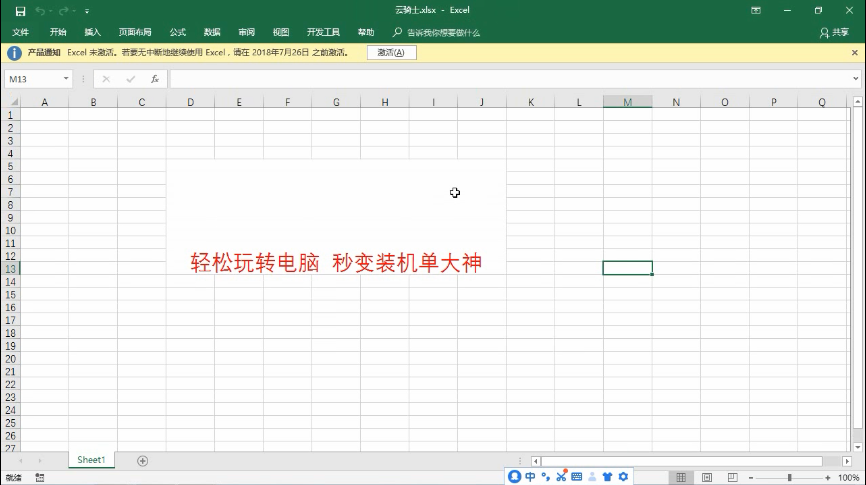Click the vertical scrollbar down arrow
The width and height of the screenshot is (866, 485).
[x=857, y=447]
